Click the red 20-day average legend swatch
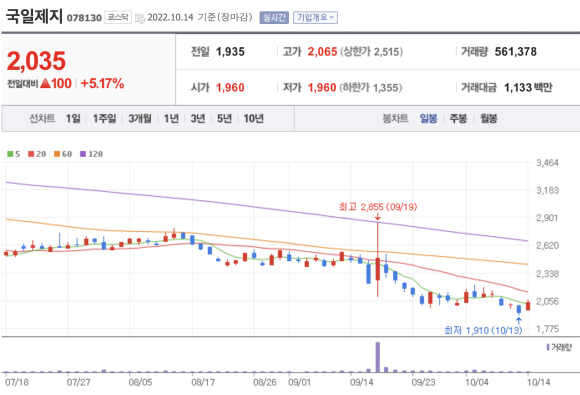Viewport: 580px width, 395px height. coord(31,154)
